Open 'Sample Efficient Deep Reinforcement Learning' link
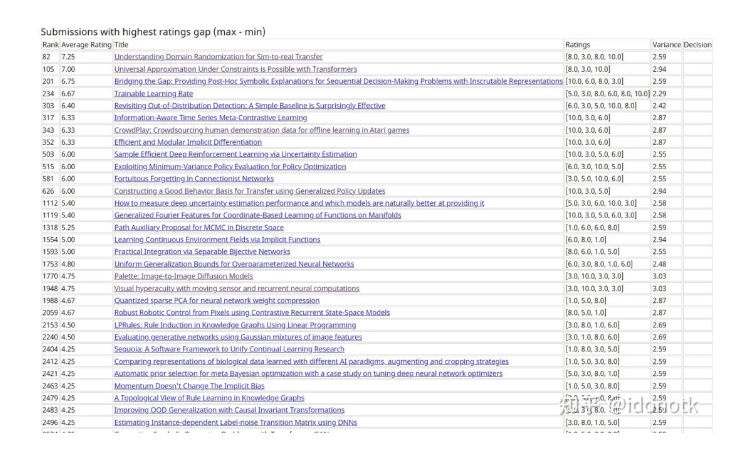736x452 pixels. pyautogui.click(x=236, y=154)
